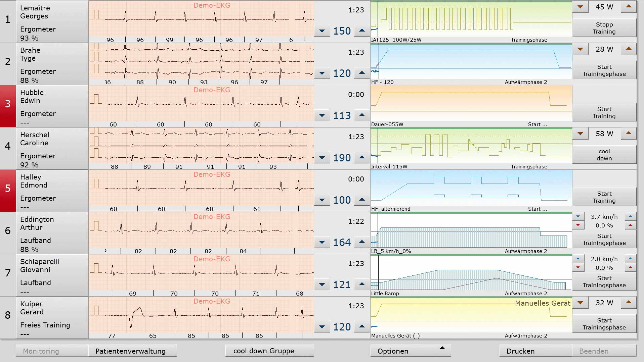
Task: Increase 0.0 % incline for Schiaparelli
Action: coord(631,268)
